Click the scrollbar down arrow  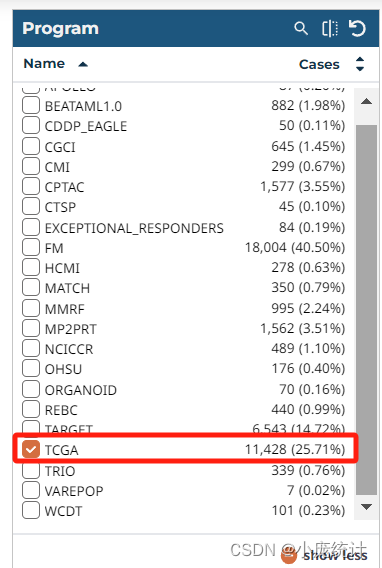[x=366, y=506]
